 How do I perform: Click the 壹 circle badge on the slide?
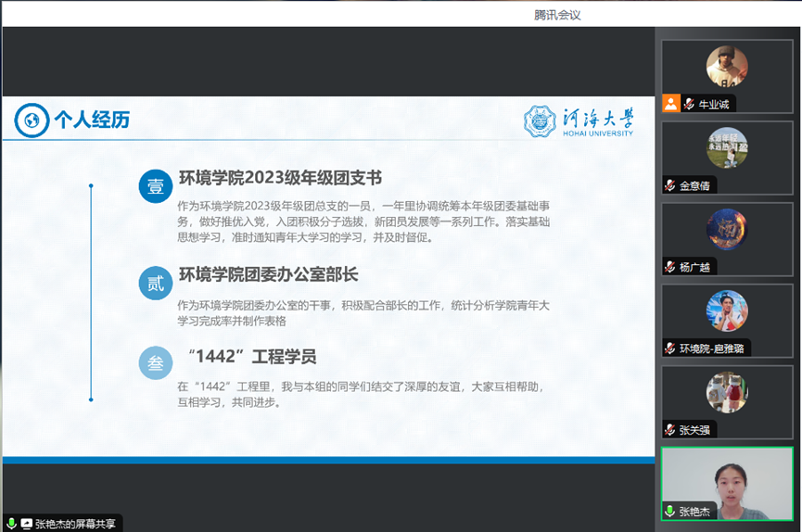156,186
